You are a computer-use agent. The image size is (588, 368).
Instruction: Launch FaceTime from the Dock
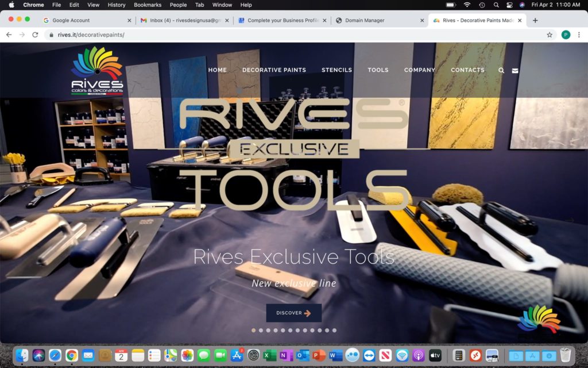click(x=220, y=355)
